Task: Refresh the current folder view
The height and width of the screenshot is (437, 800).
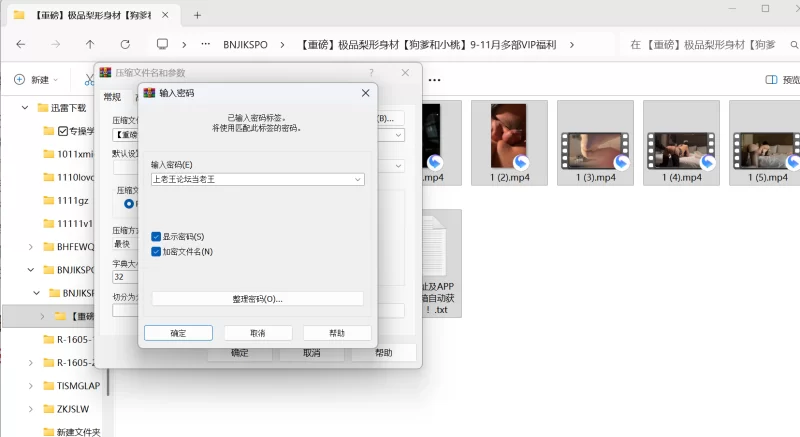Action: [125, 45]
